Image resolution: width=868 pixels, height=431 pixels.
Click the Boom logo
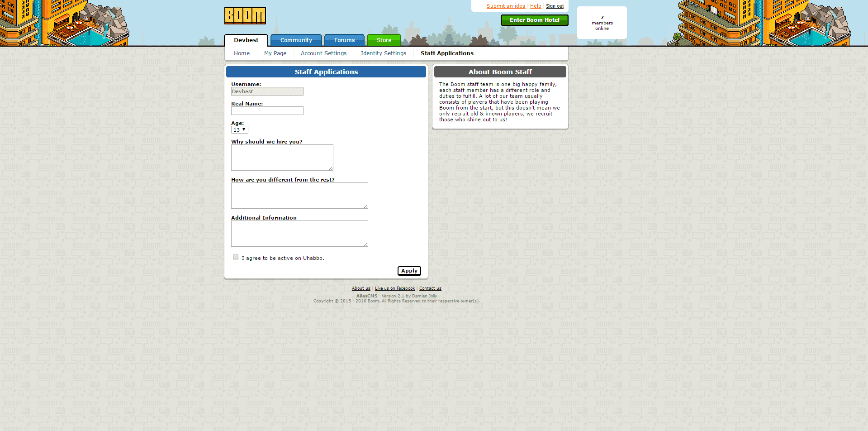click(245, 16)
